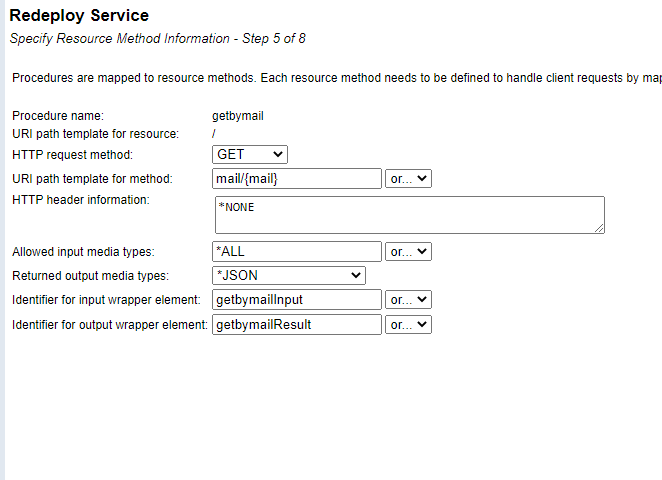The width and height of the screenshot is (662, 480).
Task: Open the or... dropdown beside the *ALL field
Action: (408, 252)
